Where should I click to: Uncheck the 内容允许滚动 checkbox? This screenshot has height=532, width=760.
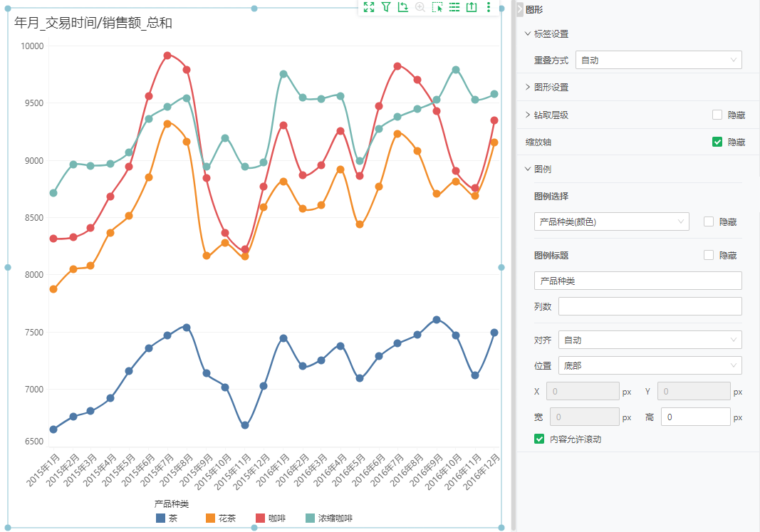point(539,439)
